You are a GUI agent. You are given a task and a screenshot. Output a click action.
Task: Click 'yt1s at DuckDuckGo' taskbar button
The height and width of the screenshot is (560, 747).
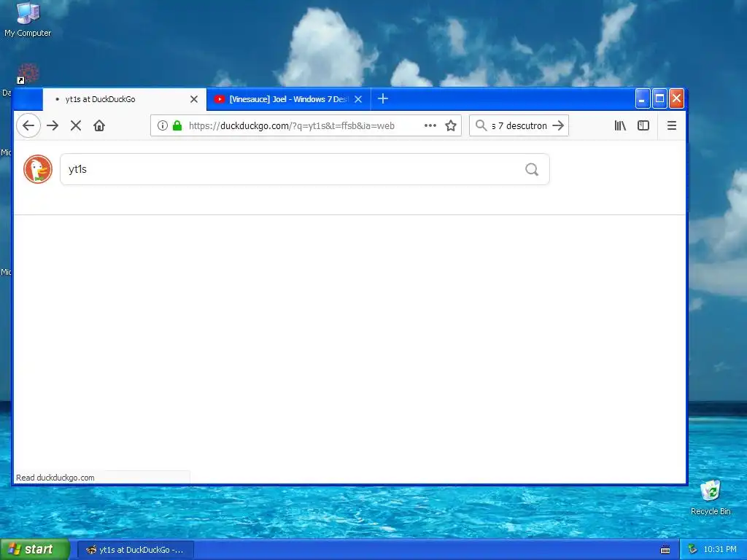(136, 550)
